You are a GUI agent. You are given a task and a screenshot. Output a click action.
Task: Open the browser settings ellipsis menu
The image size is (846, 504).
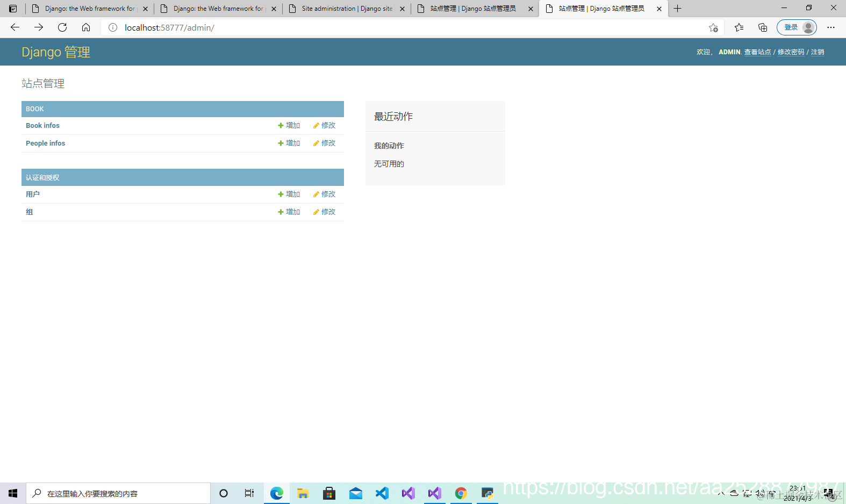tap(831, 27)
